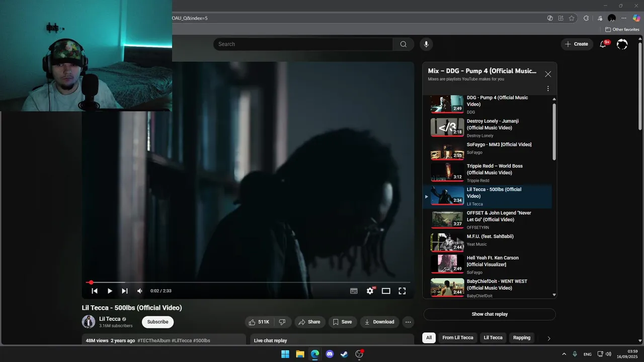
Task: Click the search magnifier button
Action: [x=404, y=44]
